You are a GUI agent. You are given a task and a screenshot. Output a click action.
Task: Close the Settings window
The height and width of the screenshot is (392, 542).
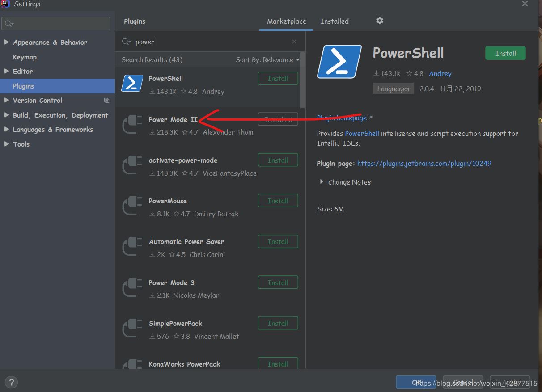tap(525, 4)
